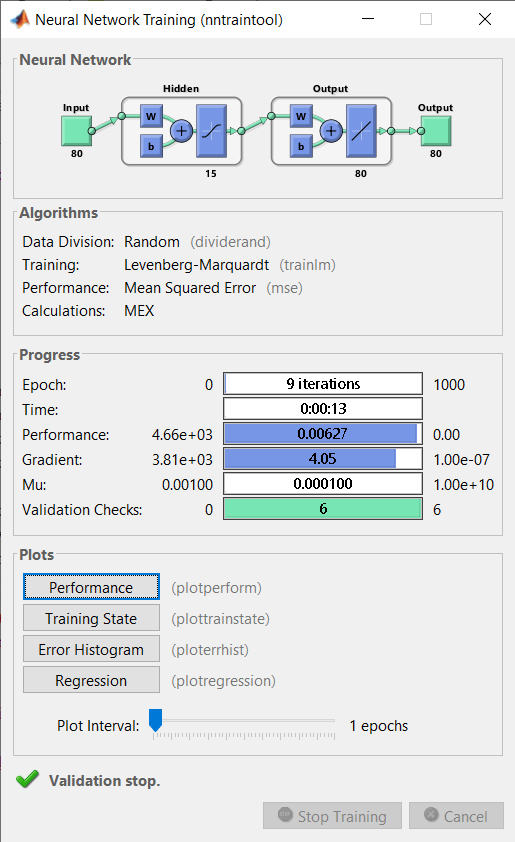
Task: Click the Hidden layer sum (+) node
Action: (x=182, y=130)
